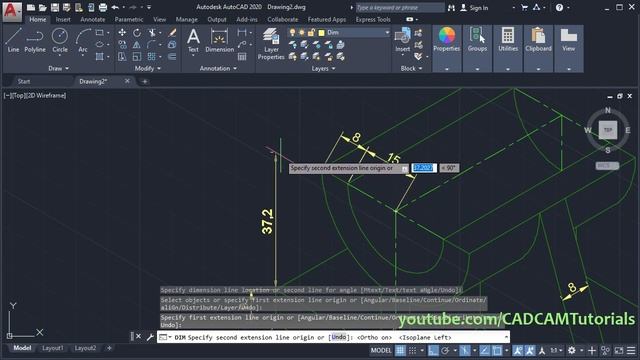The width and height of the screenshot is (640, 360).
Task: Click the Undo arrow icon
Action: pyautogui.click(x=115, y=7)
